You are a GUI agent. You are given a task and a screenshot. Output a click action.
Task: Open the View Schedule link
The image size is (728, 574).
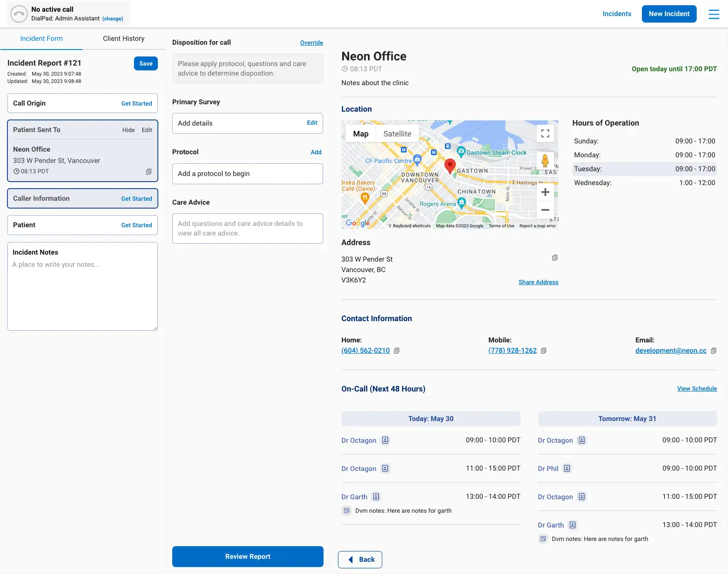tap(697, 388)
